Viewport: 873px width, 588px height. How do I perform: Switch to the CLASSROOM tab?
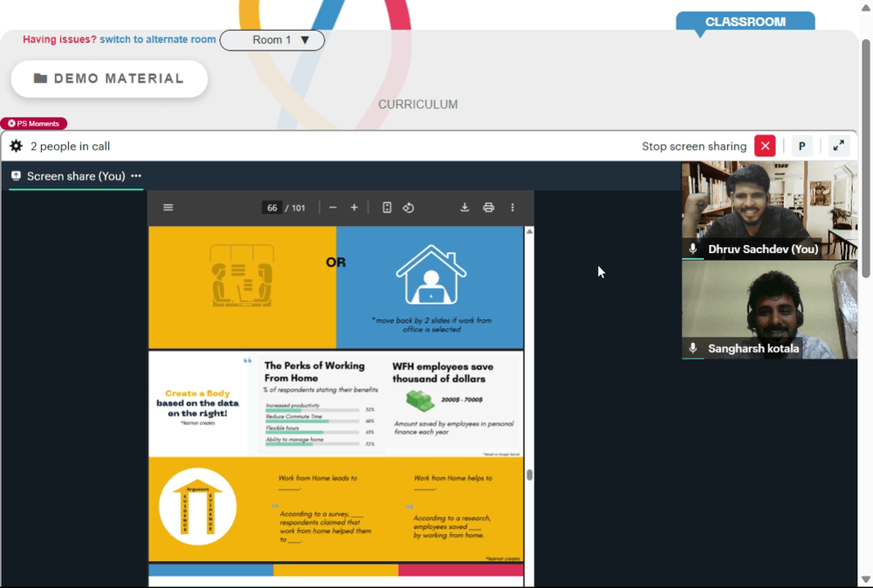coord(746,22)
